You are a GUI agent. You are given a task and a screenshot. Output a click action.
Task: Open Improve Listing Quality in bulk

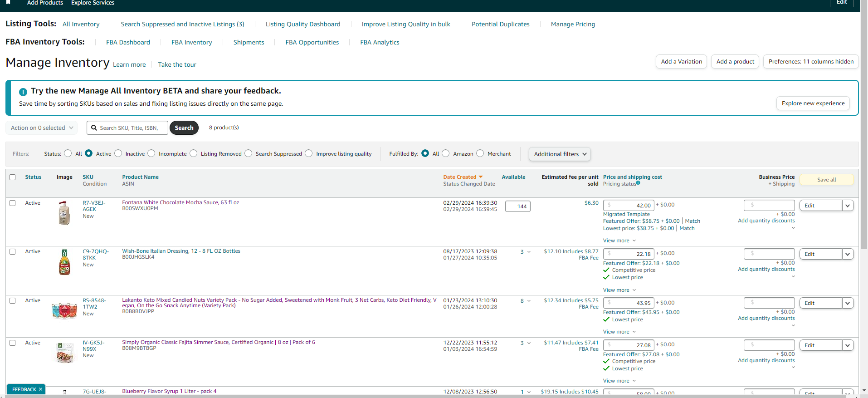point(406,25)
